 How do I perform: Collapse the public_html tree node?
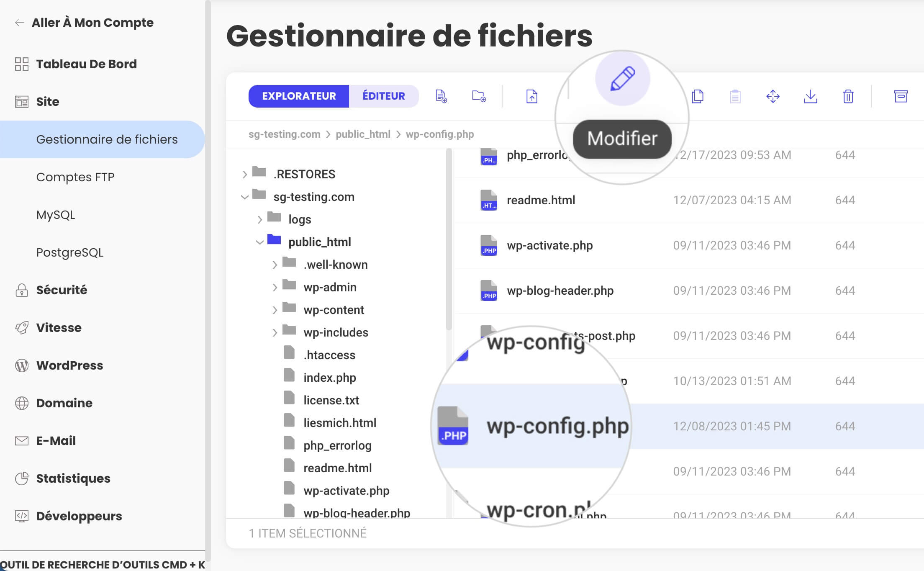(259, 242)
